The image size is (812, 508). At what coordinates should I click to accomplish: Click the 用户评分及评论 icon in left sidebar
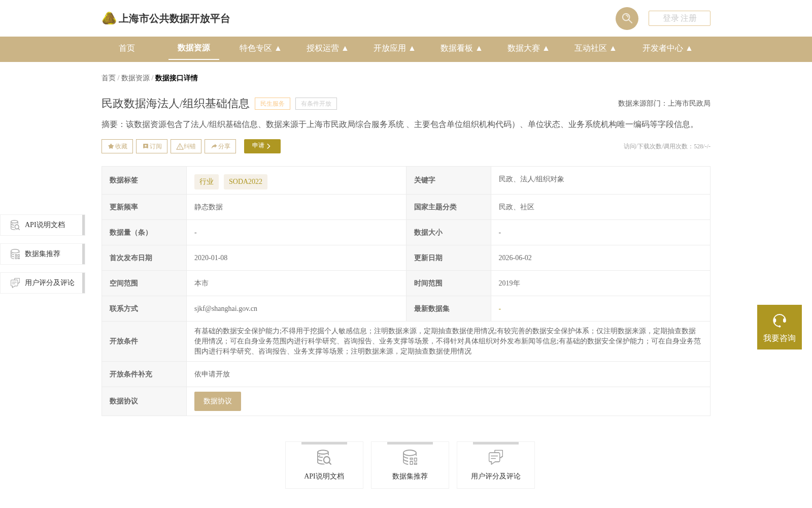point(15,283)
